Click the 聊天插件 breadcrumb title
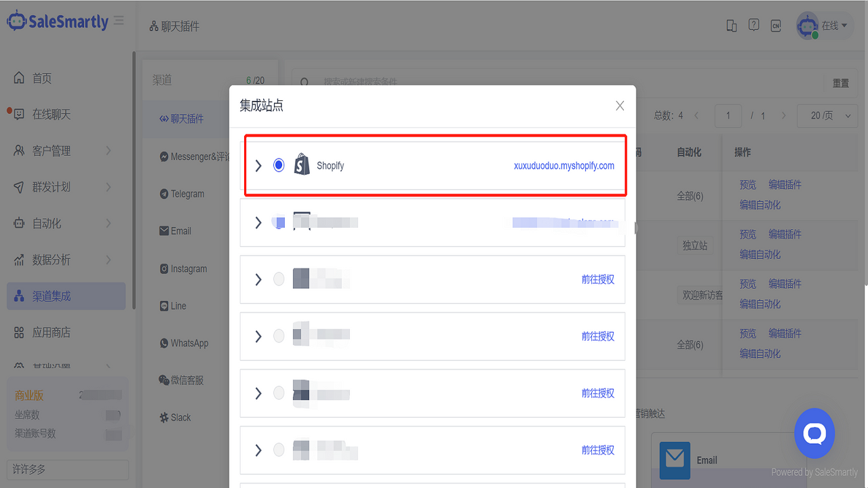 180,26
